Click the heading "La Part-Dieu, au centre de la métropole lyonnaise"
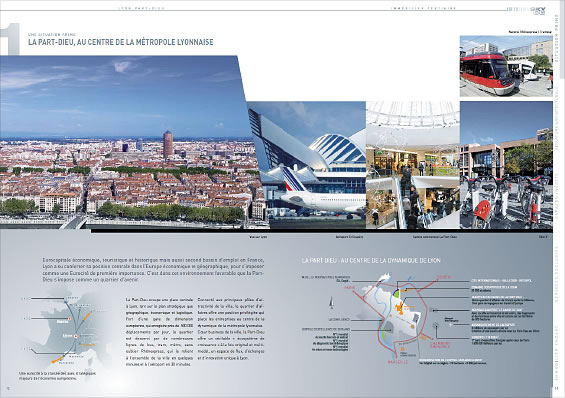The width and height of the screenshot is (565, 398). coord(121,42)
